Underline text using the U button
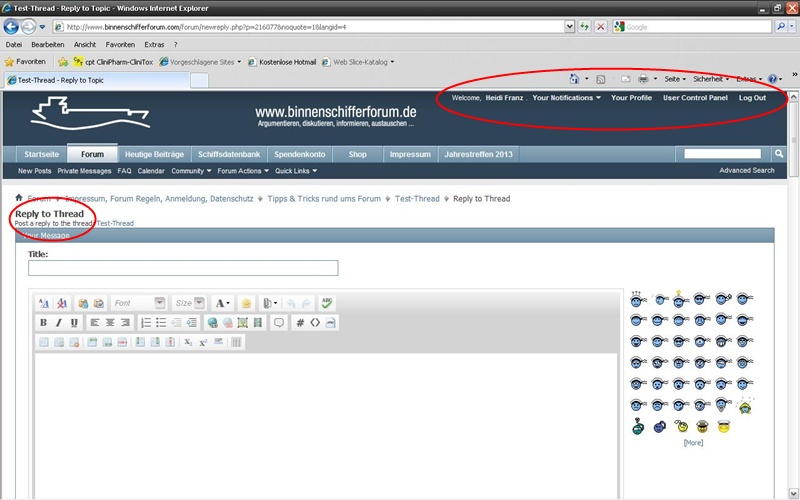The height and width of the screenshot is (500, 800). coord(76,322)
